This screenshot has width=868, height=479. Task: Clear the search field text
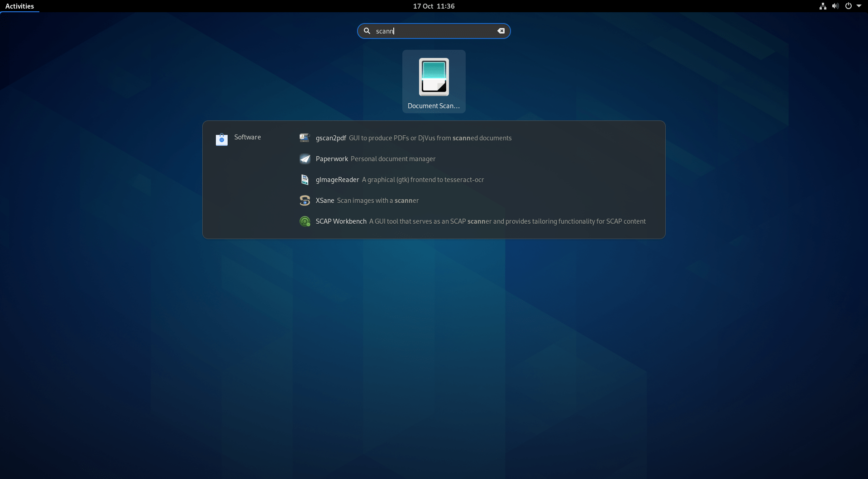(501, 31)
